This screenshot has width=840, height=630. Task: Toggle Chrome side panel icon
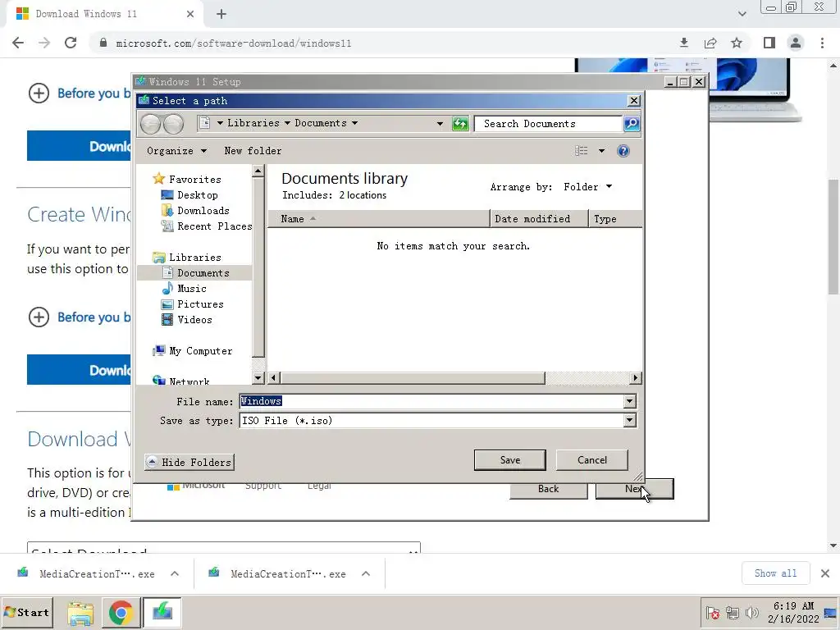[769, 43]
